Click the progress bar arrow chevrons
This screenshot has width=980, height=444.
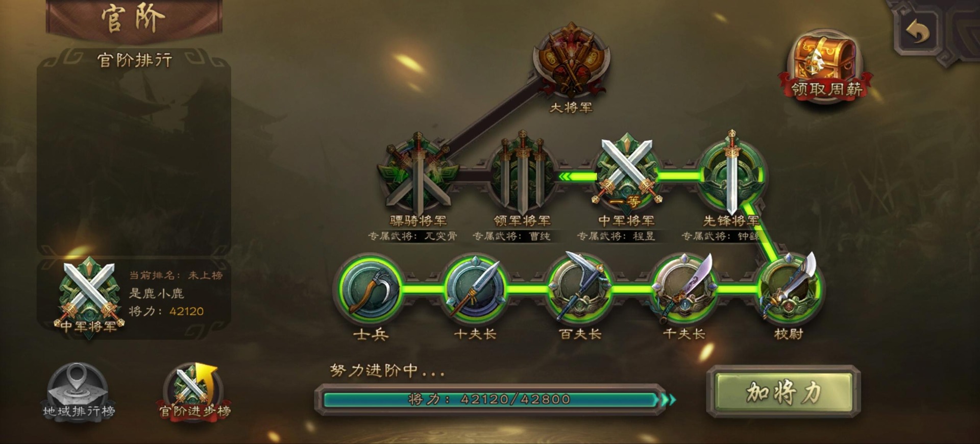pos(668,400)
